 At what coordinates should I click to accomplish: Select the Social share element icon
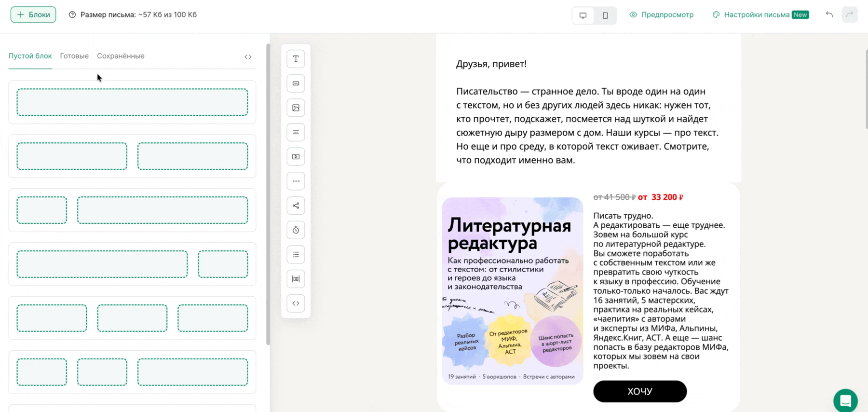tap(296, 206)
